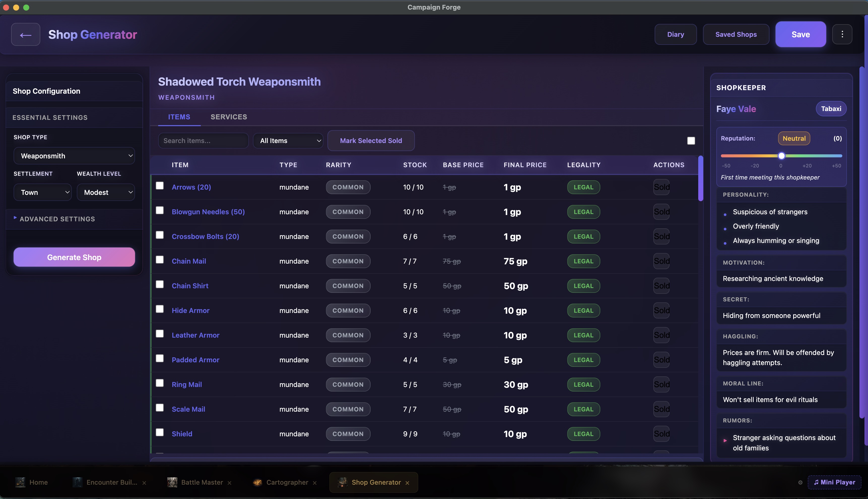Open the Mini Player music control
The image size is (868, 499).
tap(834, 482)
